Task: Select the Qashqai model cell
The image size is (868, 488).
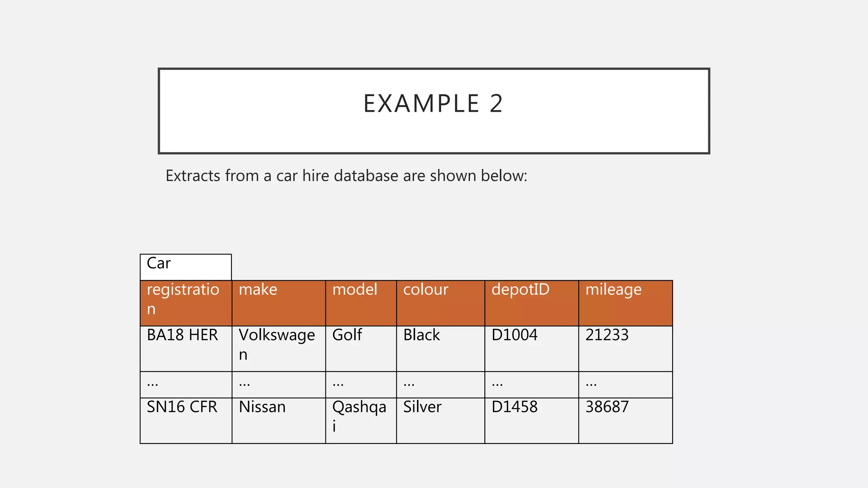Action: [x=361, y=421]
